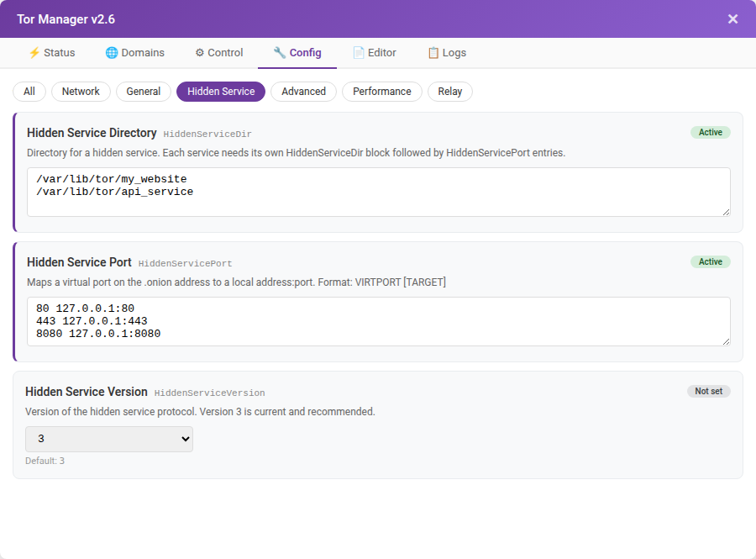Click the lightning bolt Status icon

(x=34, y=53)
